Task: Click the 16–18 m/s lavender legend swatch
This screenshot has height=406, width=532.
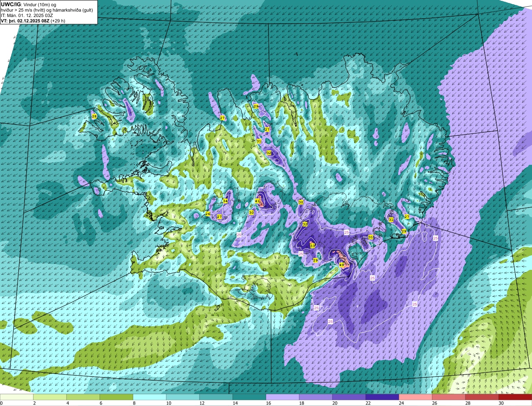Action: (283, 397)
